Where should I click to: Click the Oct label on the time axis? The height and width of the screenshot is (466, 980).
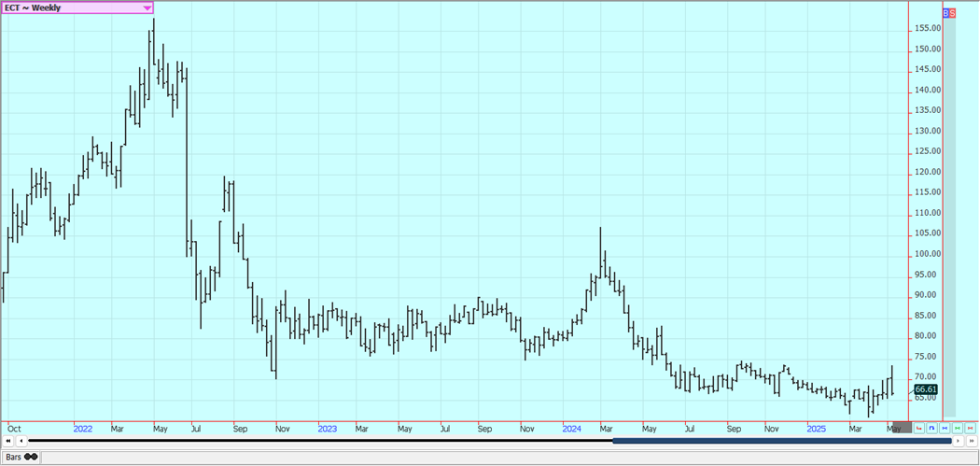tap(15, 429)
